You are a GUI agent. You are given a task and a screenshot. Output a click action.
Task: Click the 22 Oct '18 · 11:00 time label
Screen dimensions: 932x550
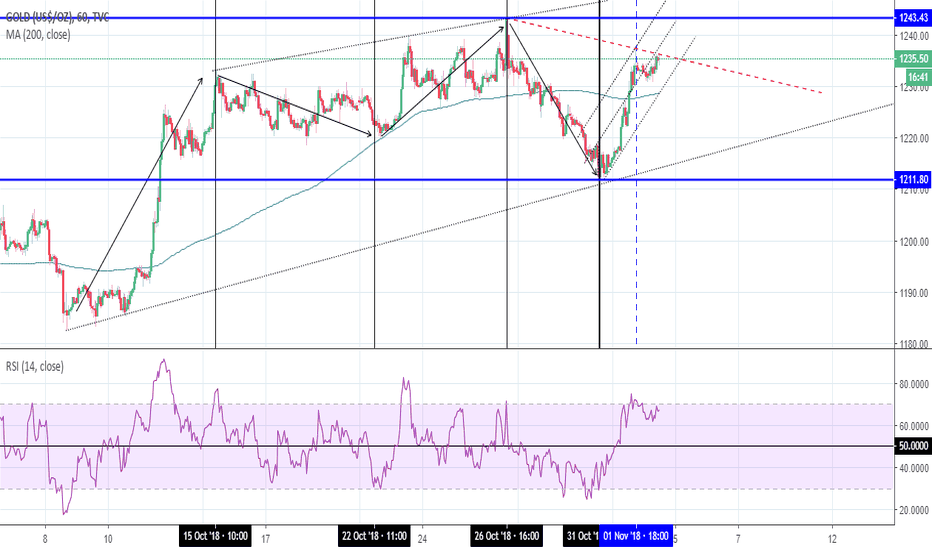374,536
